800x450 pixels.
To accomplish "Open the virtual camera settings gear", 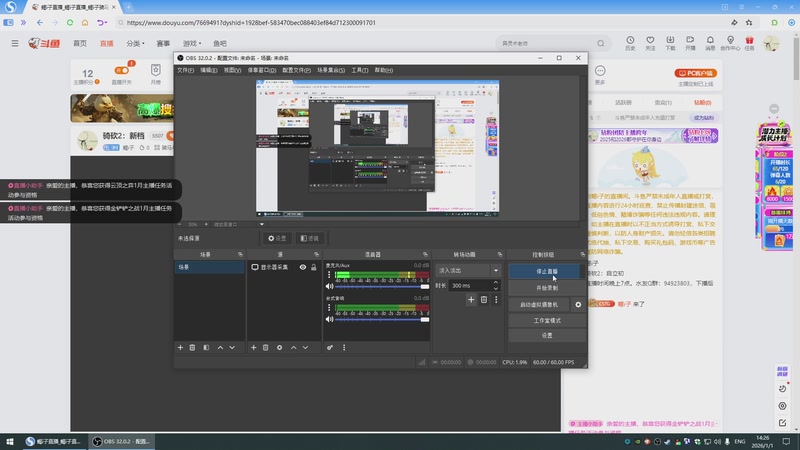I will coord(578,304).
